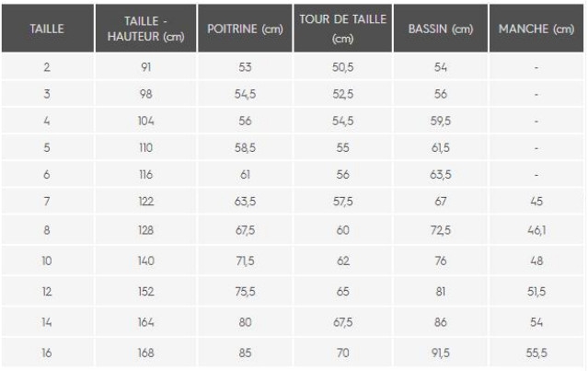588x371 pixels.
Task: Click sleeve value 46,1 in size 8 row
Action: pos(536,230)
